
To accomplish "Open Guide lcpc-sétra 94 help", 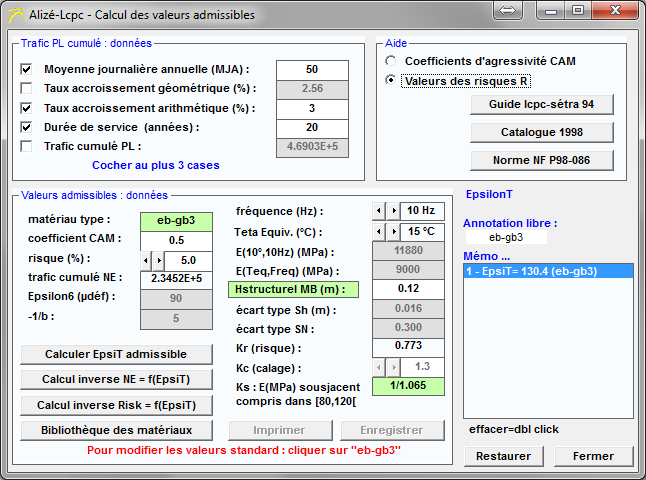I will 542,104.
